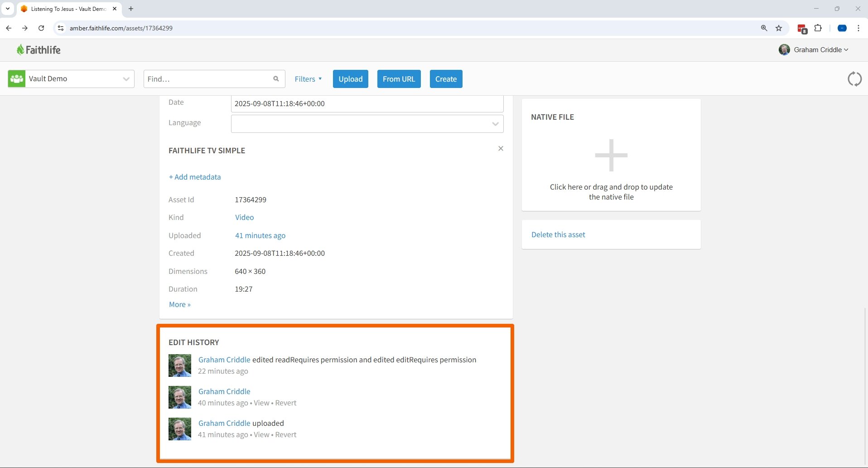This screenshot has height=468, width=868.
Task: Click avatar beside the uploaded entry
Action: tap(180, 429)
